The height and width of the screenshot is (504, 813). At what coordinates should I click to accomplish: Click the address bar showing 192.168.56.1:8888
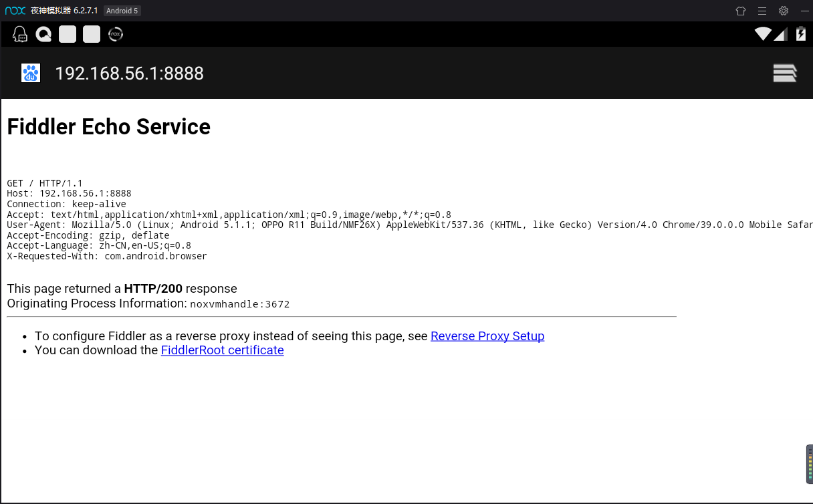click(129, 74)
